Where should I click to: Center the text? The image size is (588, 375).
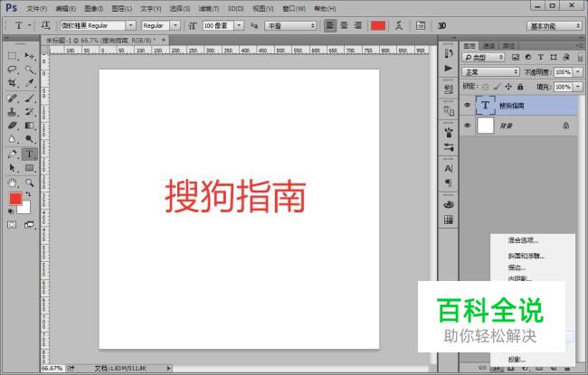tap(345, 25)
